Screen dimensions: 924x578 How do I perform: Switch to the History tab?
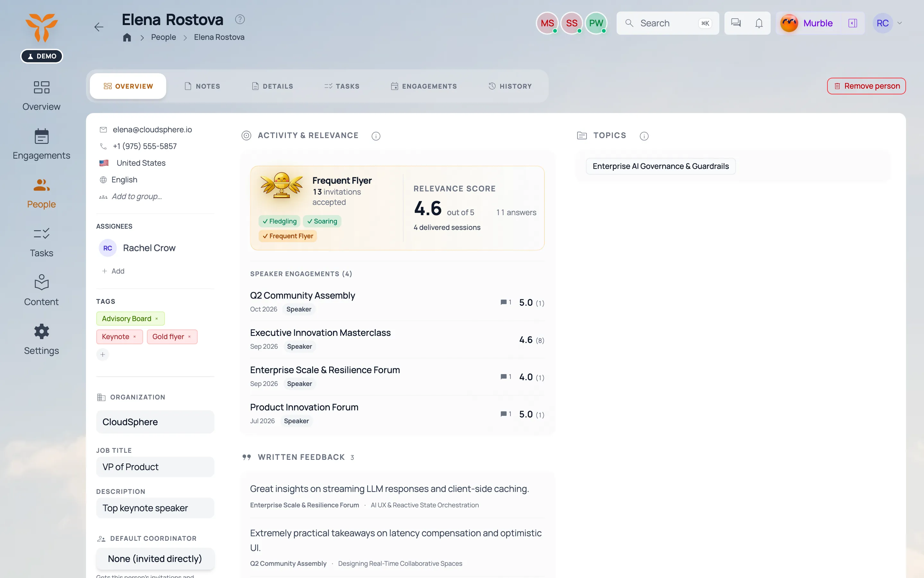510,86
